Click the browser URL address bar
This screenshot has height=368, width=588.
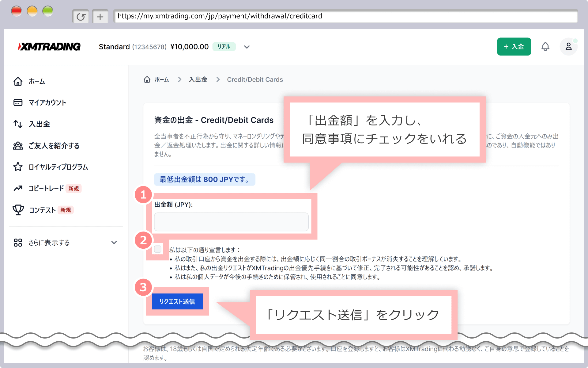345,16
